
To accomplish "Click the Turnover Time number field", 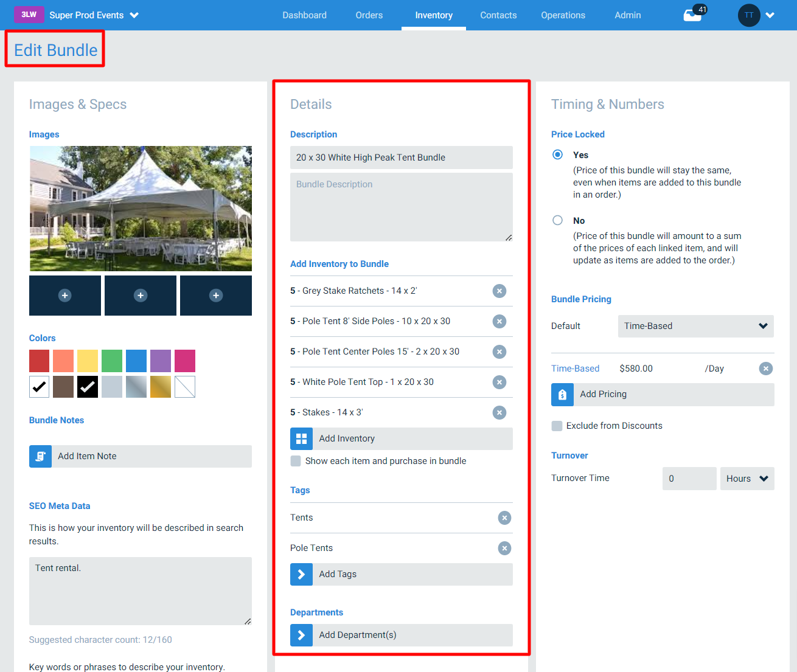I will [x=689, y=479].
